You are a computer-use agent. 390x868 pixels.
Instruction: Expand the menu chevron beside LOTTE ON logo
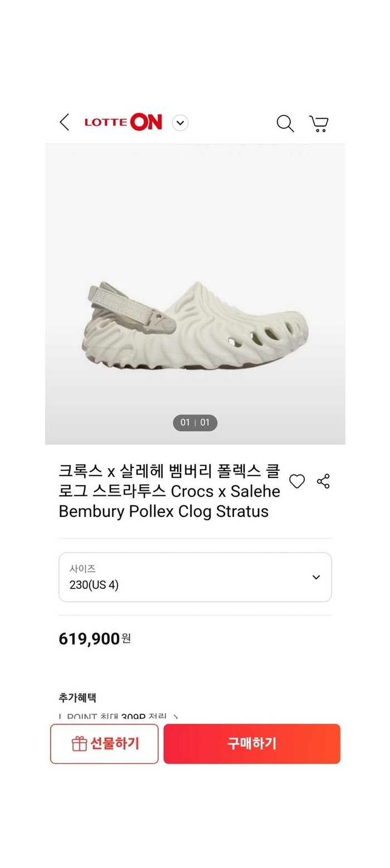point(180,123)
